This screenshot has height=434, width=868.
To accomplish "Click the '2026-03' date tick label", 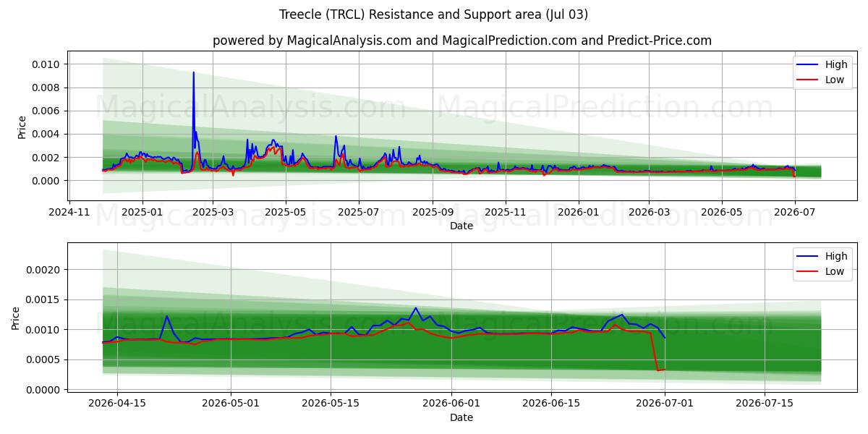I will pos(648,212).
